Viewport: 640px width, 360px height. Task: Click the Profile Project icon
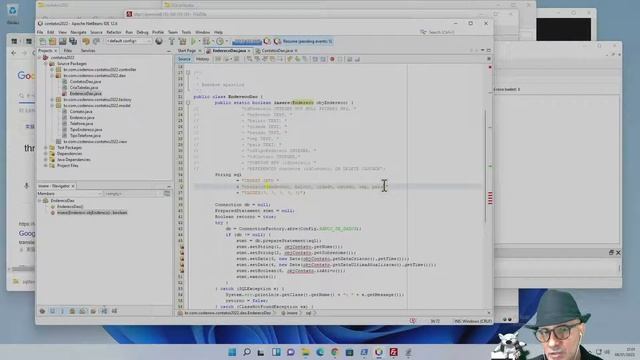click(x=220, y=41)
